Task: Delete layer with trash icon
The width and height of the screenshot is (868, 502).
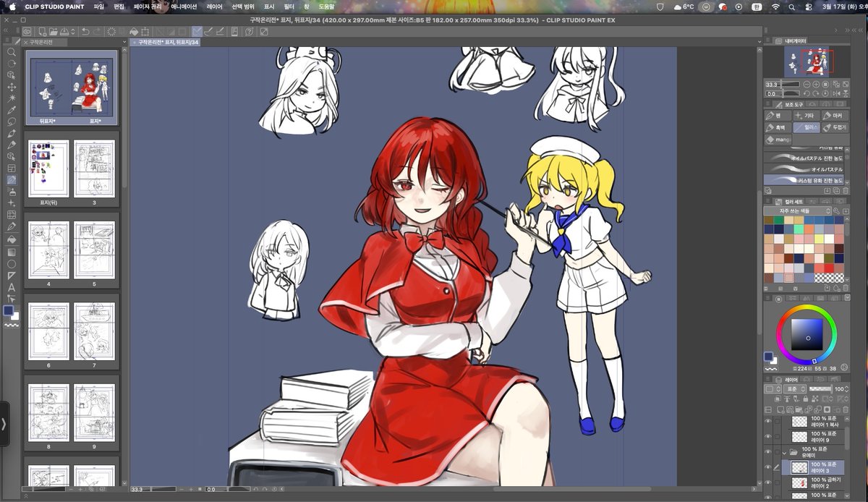Action: click(846, 409)
